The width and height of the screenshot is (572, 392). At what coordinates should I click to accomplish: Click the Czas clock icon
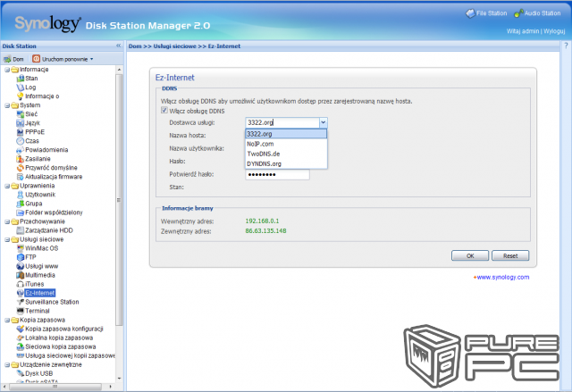pos(21,141)
